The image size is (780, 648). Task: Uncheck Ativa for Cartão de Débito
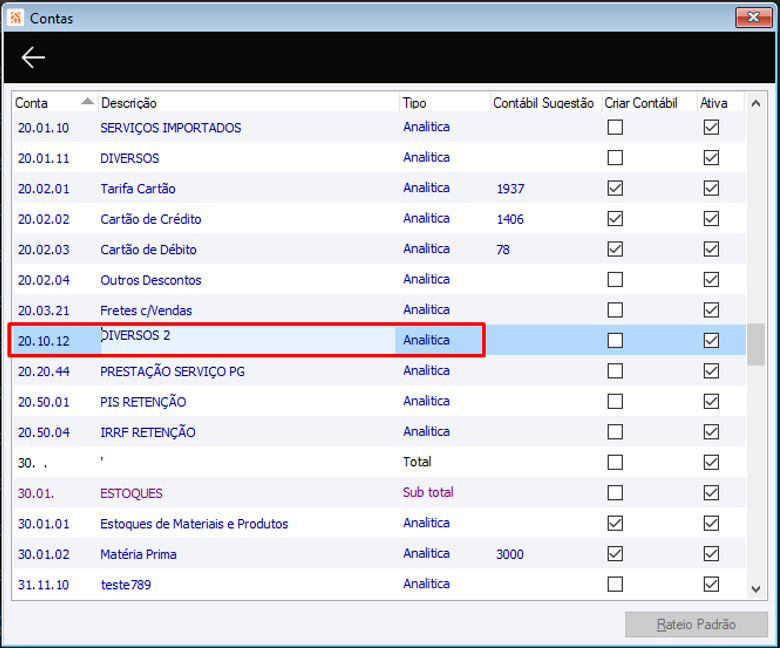[x=711, y=249]
